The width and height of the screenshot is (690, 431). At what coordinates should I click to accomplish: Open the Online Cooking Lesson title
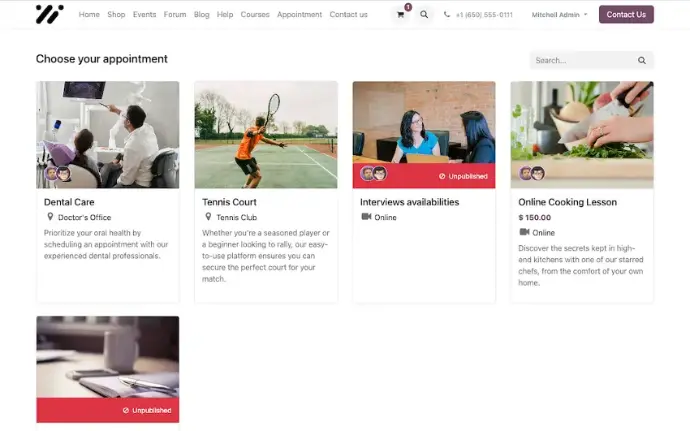click(x=567, y=202)
